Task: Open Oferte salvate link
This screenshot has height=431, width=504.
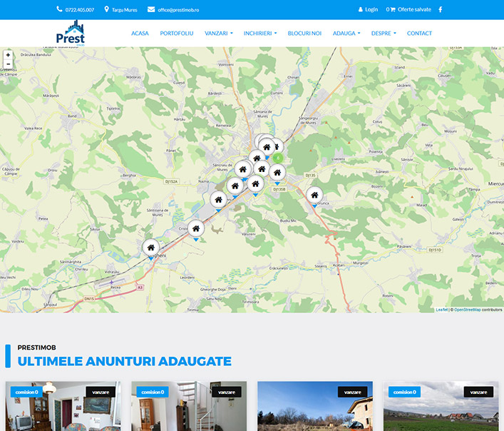Action: click(414, 10)
